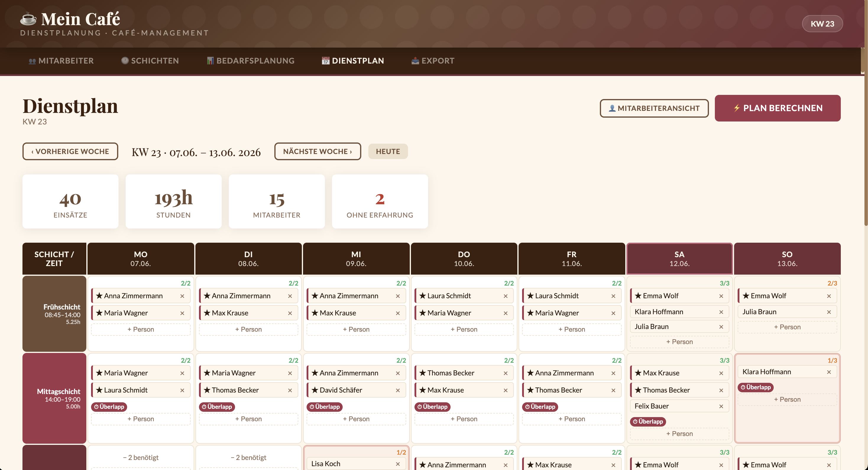This screenshot has height=470, width=868.
Task: Click Überlapp badge in Sunday Mittagschicht
Action: (x=755, y=387)
